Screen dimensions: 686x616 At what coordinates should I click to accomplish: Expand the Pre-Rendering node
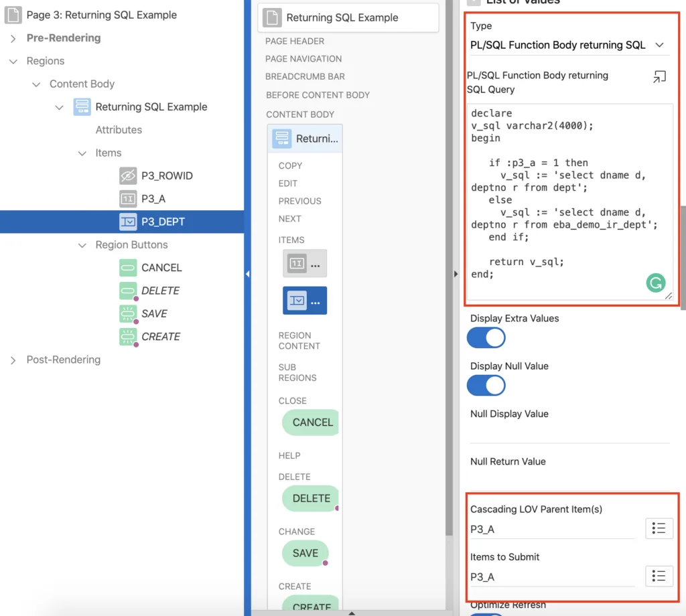13,38
